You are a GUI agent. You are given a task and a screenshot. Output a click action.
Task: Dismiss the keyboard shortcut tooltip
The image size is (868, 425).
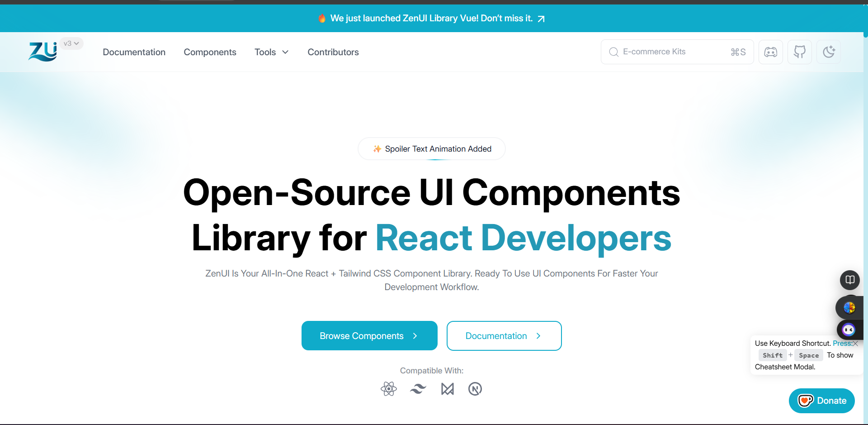[x=855, y=344]
